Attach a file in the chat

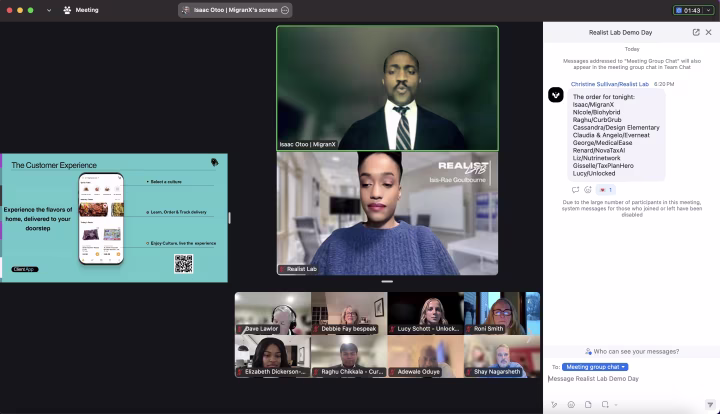point(588,404)
